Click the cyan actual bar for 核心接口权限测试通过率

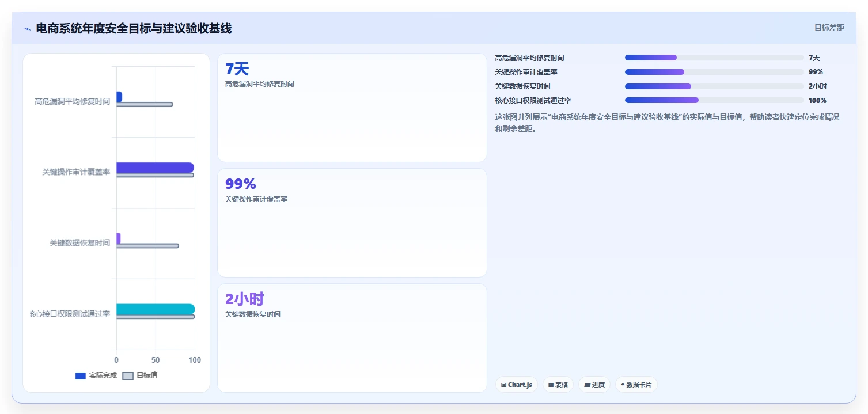[156, 309]
